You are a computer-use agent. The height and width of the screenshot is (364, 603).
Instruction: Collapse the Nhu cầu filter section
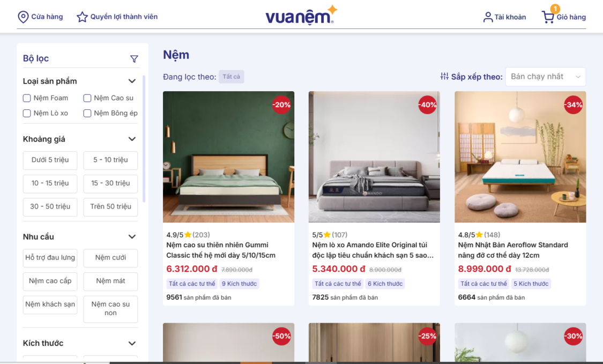pos(132,236)
